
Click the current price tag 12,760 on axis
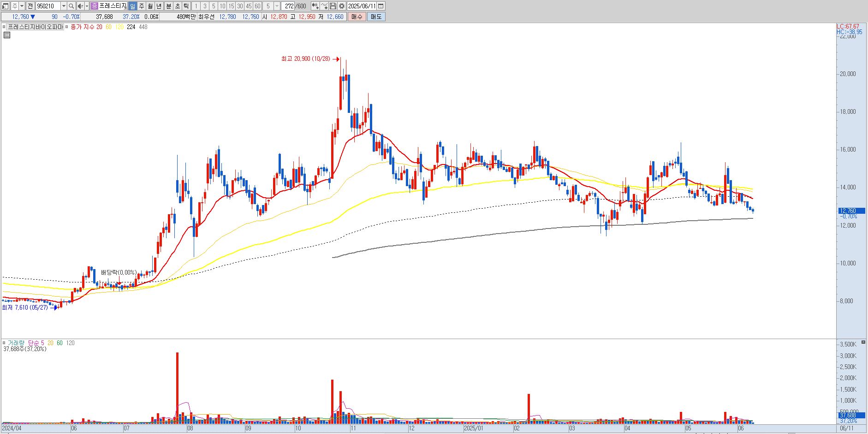click(851, 211)
